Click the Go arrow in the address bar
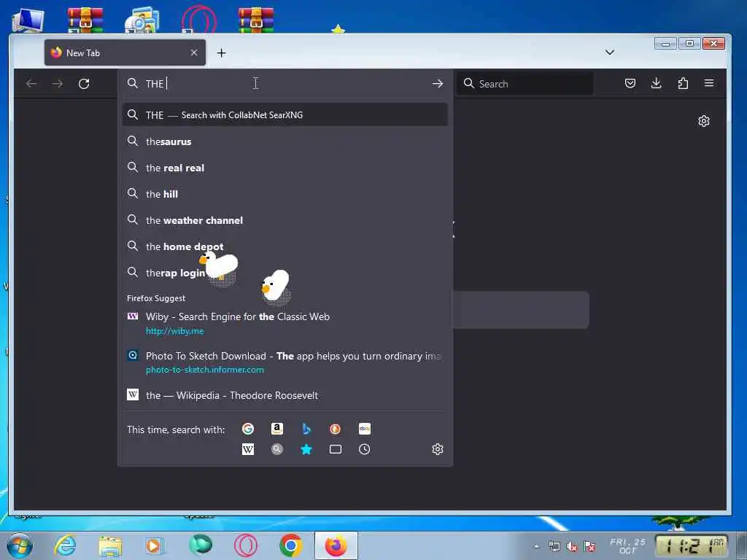The height and width of the screenshot is (560, 747). (x=438, y=84)
